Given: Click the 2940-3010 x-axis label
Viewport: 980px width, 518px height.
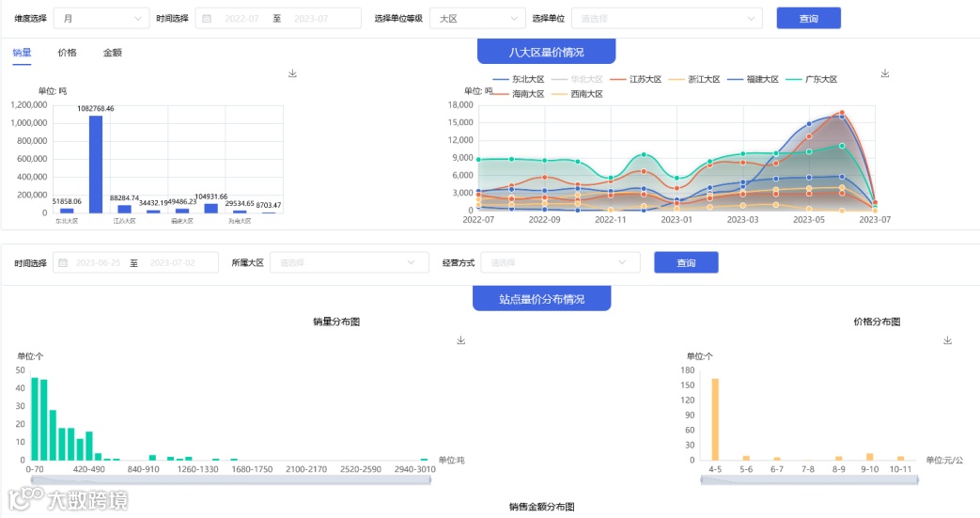Looking at the screenshot, I should (415, 469).
